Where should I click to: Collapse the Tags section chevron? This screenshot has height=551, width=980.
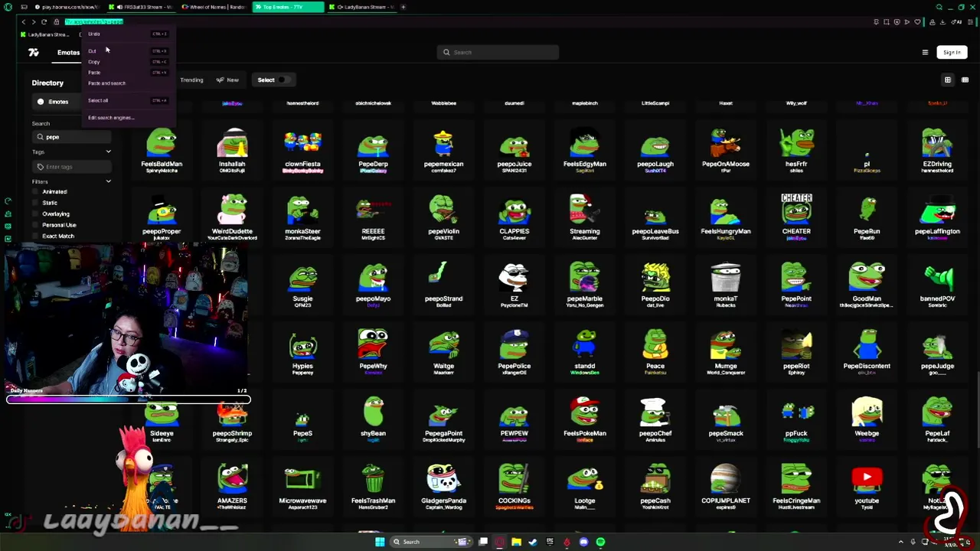[x=108, y=152]
